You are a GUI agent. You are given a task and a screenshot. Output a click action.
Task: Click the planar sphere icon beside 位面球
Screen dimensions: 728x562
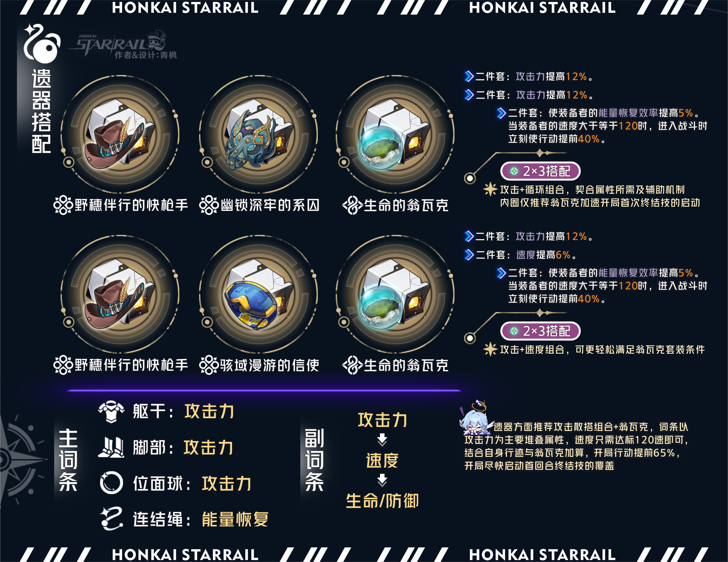[x=111, y=483]
